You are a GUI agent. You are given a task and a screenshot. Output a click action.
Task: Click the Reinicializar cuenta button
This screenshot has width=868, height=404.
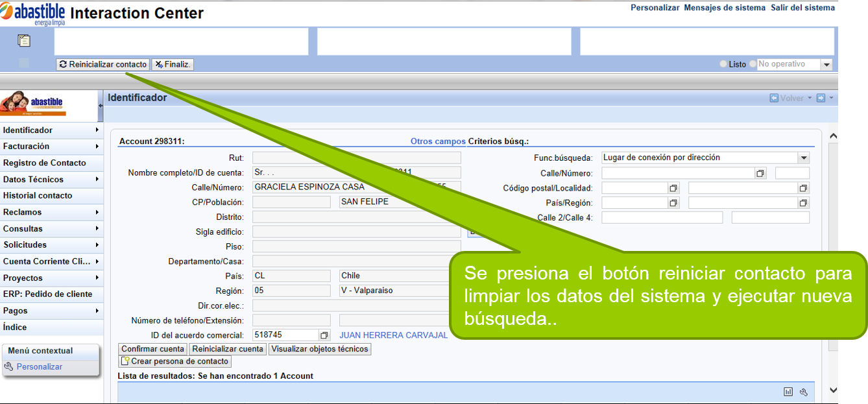tap(228, 349)
